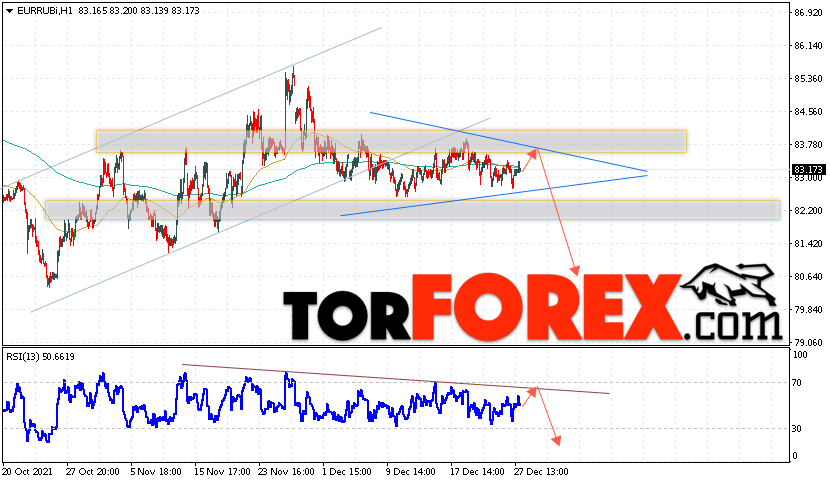Select the 83.780 price axis label
830x483 pixels.
(808, 145)
